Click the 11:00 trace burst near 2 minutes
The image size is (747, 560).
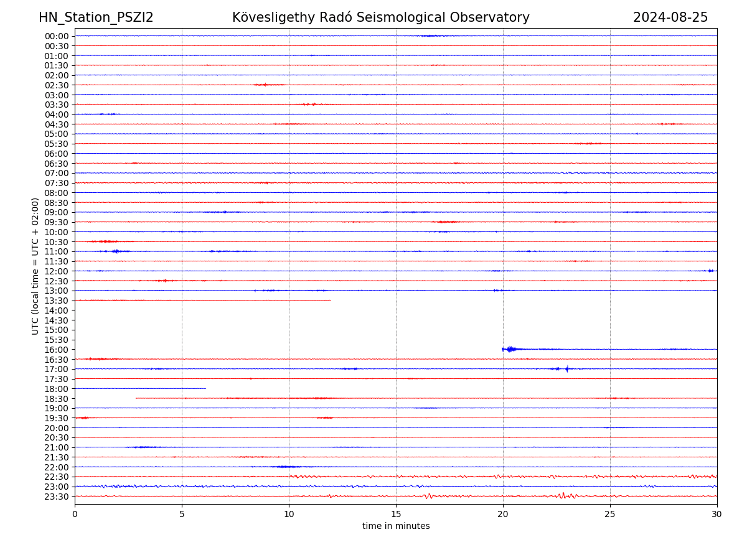[116, 251]
